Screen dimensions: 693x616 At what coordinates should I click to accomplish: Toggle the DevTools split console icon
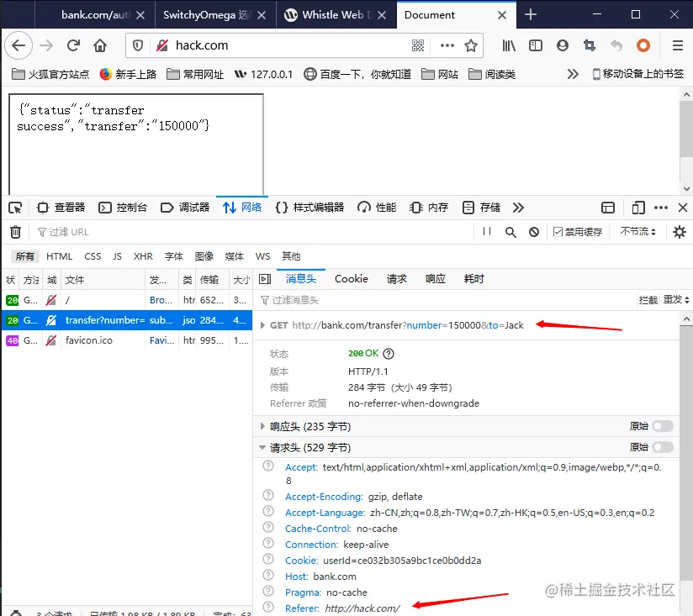pyautogui.click(x=608, y=208)
